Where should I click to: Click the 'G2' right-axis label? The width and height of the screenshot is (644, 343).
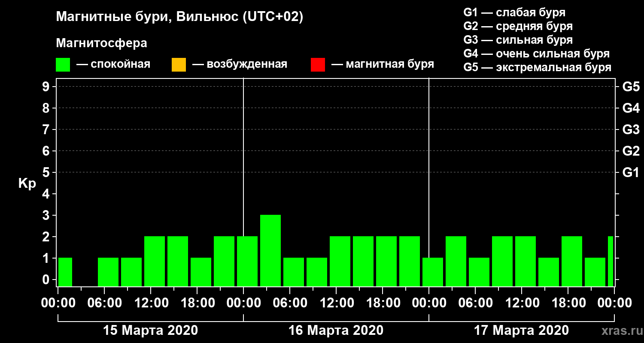tap(631, 151)
